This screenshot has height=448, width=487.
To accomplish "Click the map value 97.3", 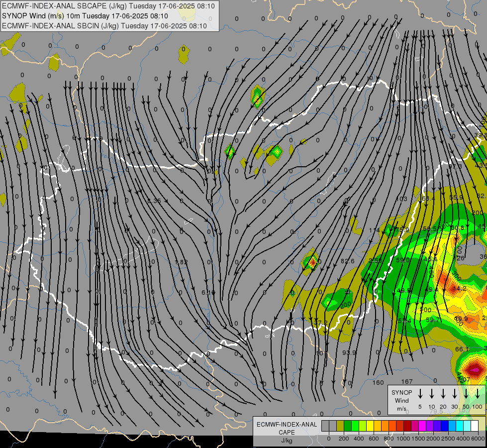I will (455, 167).
